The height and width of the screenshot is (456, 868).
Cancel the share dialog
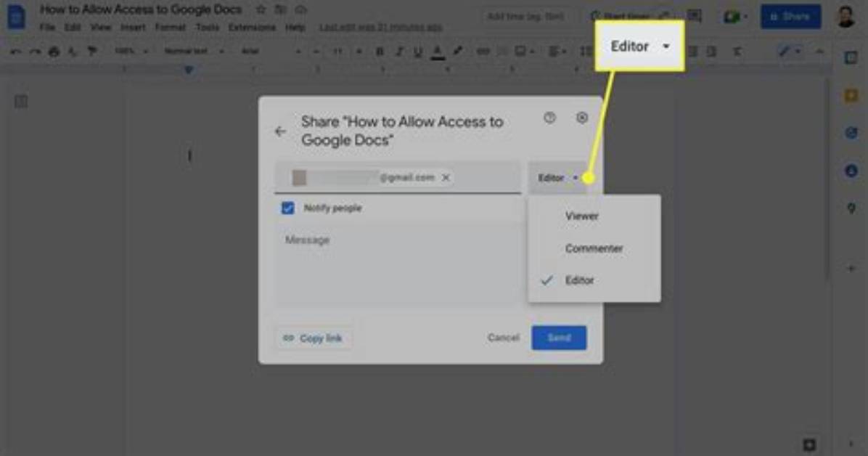(503, 338)
